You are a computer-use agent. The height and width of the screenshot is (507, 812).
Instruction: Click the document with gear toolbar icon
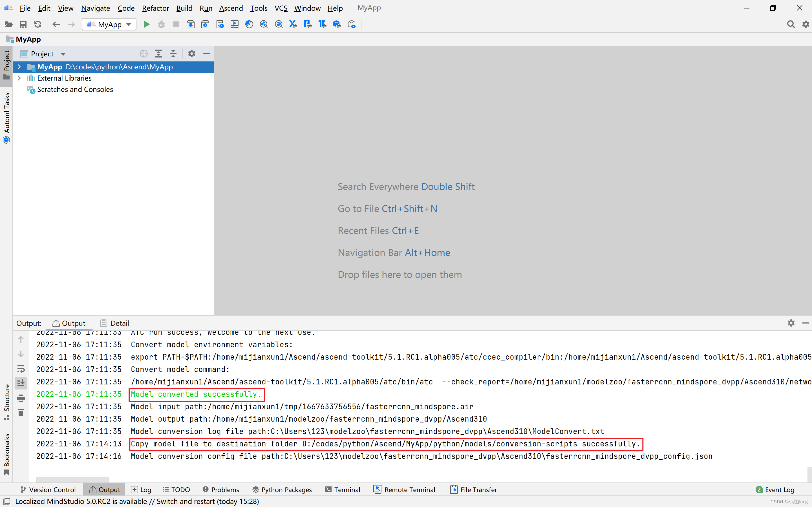pos(220,25)
